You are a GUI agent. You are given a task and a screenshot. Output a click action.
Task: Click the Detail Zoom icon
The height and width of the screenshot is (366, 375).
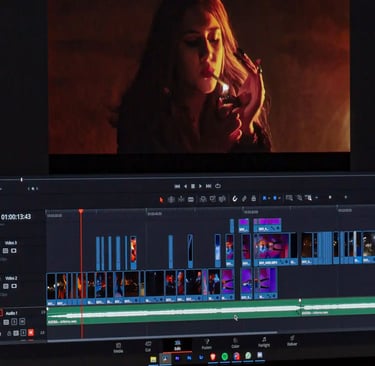point(299,198)
